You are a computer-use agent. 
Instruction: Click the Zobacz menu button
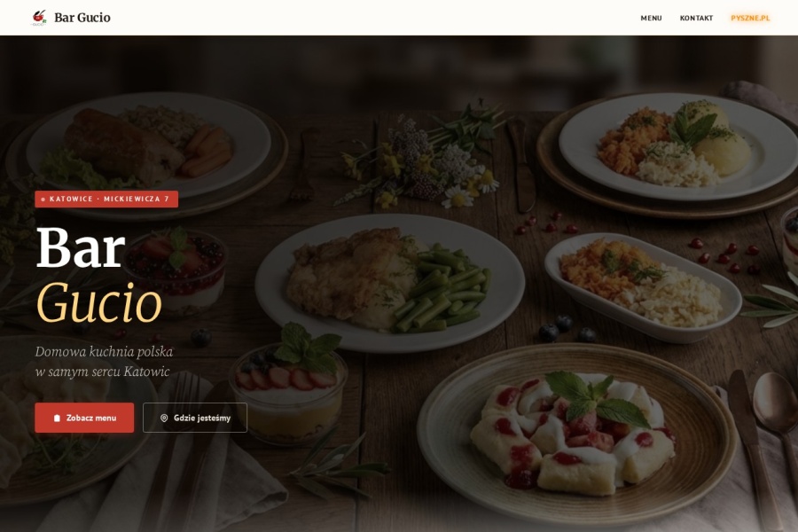pos(84,418)
